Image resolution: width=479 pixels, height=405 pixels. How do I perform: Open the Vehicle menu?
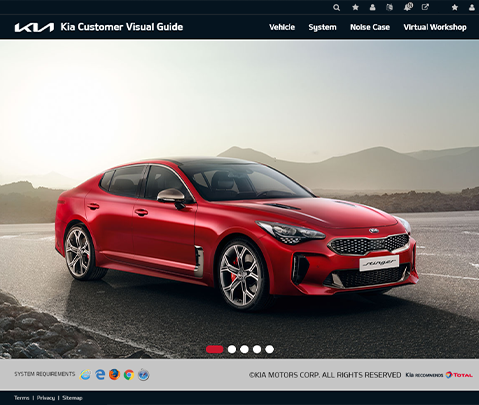click(282, 27)
